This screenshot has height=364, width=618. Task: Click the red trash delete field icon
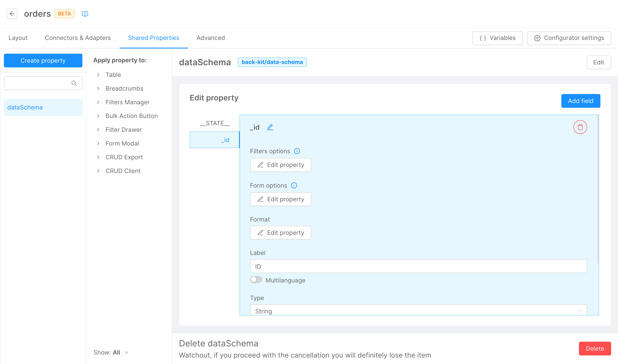point(580,127)
